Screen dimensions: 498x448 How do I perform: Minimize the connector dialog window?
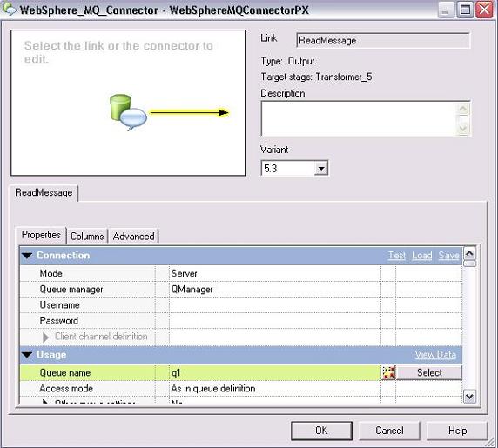coord(446,10)
